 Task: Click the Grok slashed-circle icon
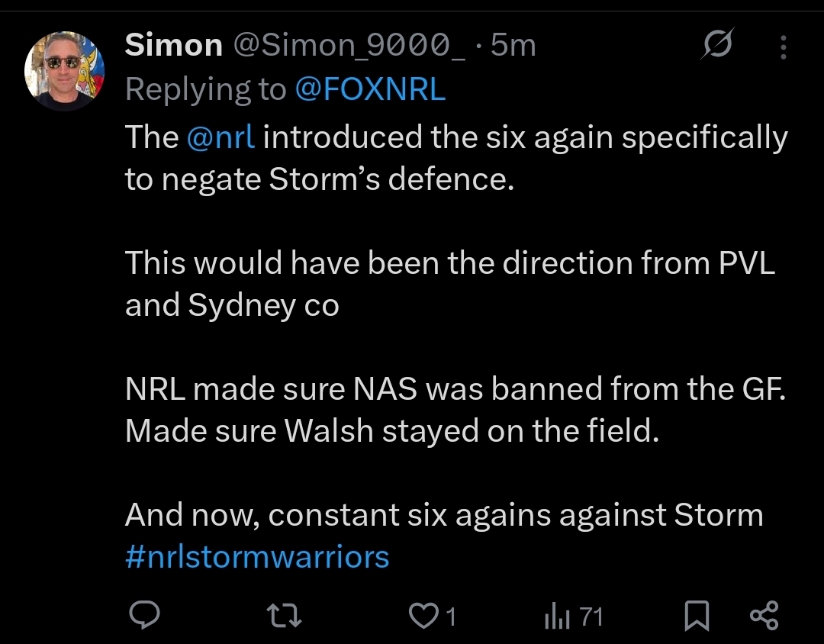[716, 44]
